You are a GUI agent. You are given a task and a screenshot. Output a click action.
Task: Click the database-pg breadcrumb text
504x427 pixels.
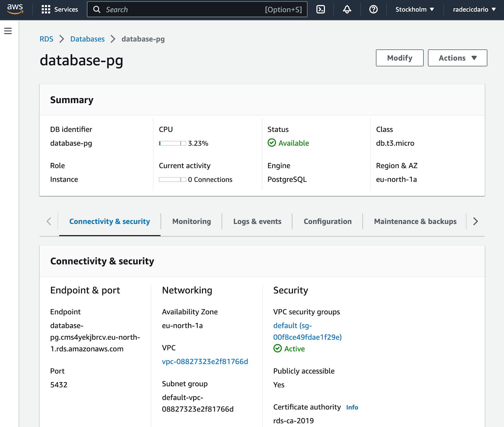click(x=143, y=39)
